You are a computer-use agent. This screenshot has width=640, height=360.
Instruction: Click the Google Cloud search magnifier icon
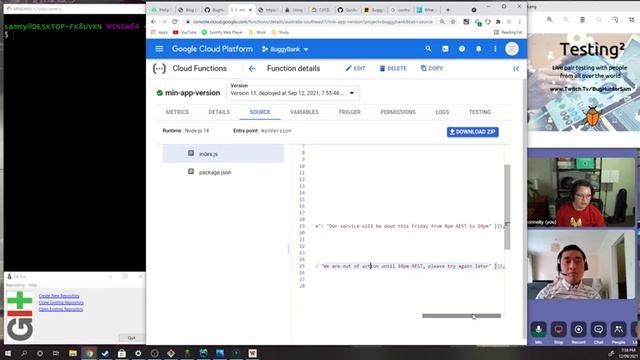(x=428, y=49)
